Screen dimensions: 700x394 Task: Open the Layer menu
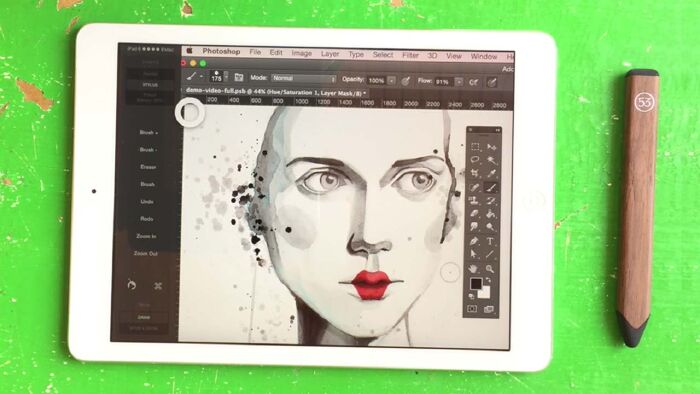[330, 54]
